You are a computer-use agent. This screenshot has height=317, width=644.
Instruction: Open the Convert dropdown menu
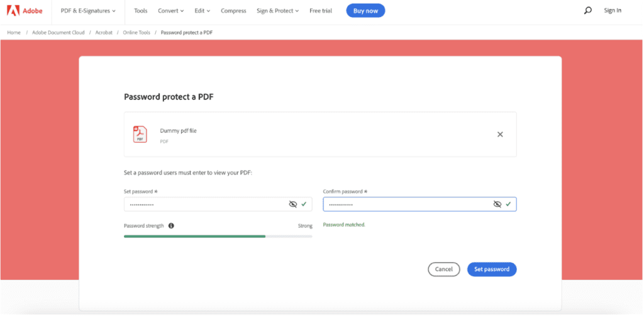(171, 11)
